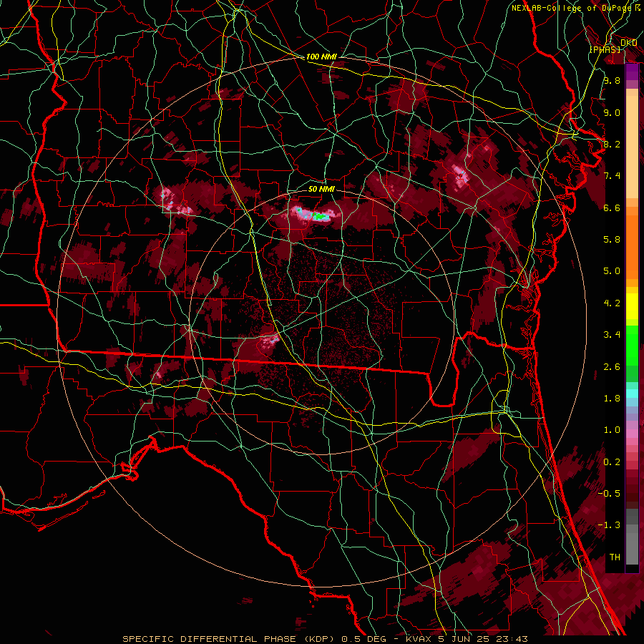Screen dimensions: 644x644
Task: Click the 50 NMI range ring label
Action: click(x=321, y=189)
